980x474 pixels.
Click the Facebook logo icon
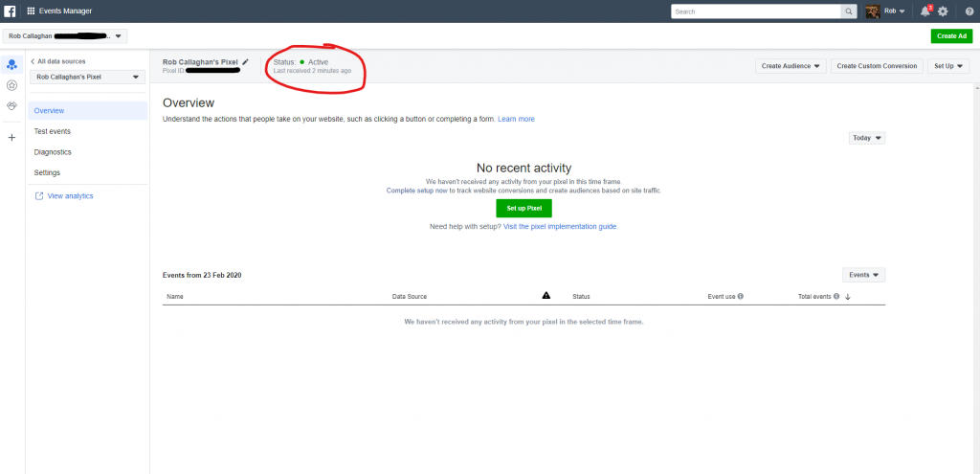(10, 11)
